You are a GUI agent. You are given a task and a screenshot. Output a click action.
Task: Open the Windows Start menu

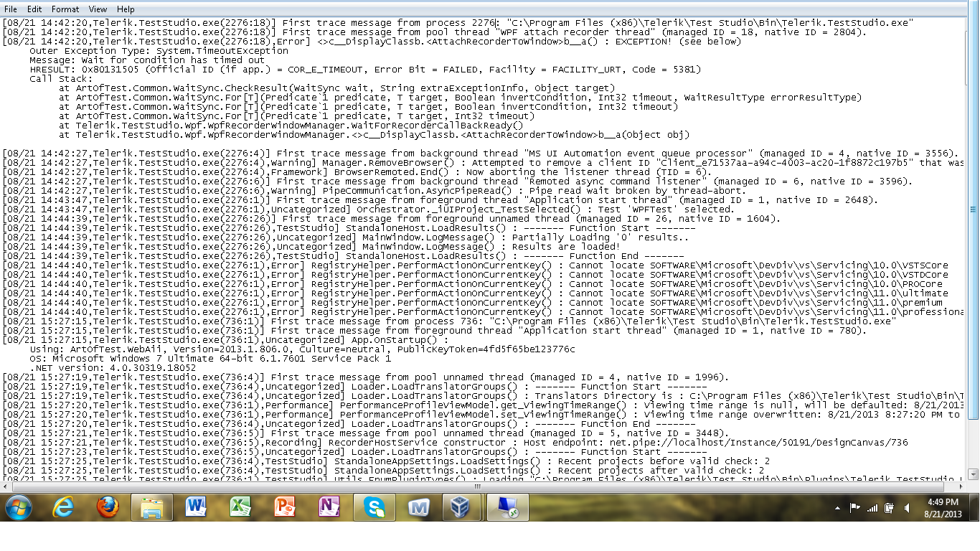tap(18, 507)
